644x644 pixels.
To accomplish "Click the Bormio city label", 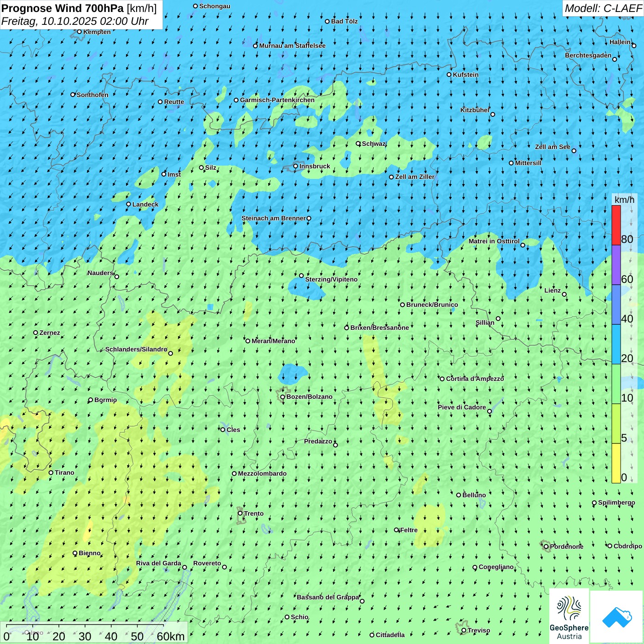I will coord(105,400).
